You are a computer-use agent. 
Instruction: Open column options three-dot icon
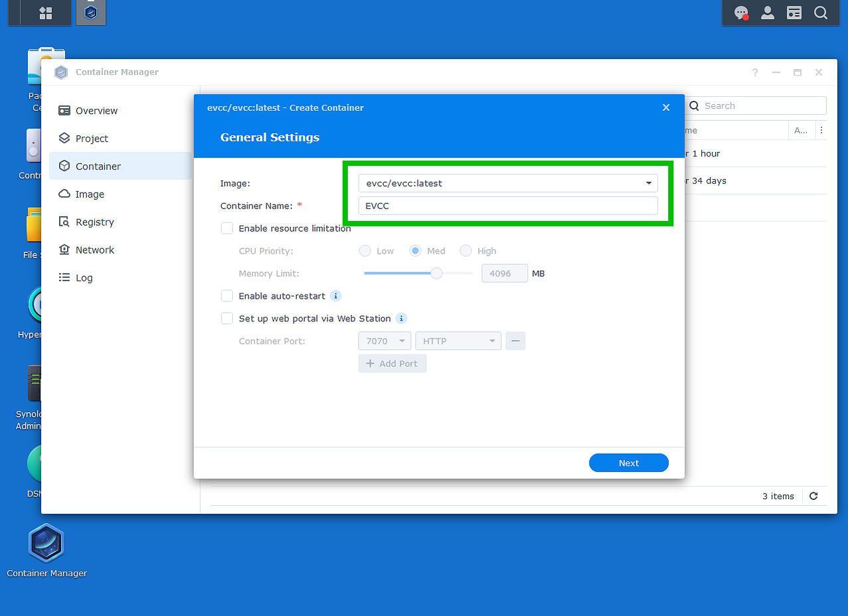click(x=822, y=130)
